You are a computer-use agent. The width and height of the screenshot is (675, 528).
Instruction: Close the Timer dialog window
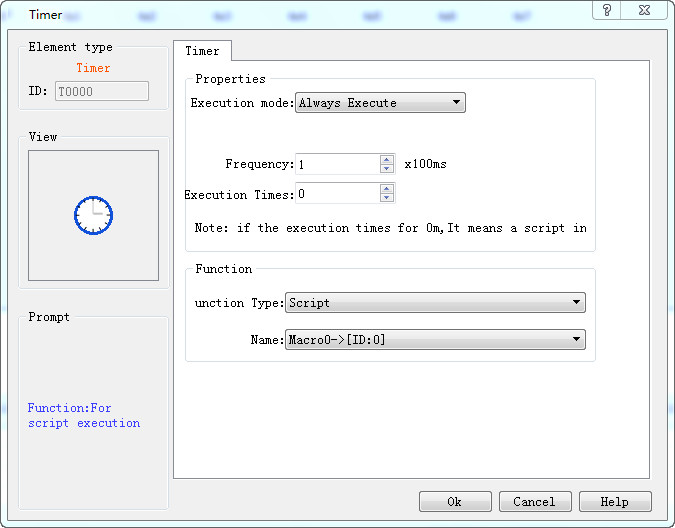point(644,10)
